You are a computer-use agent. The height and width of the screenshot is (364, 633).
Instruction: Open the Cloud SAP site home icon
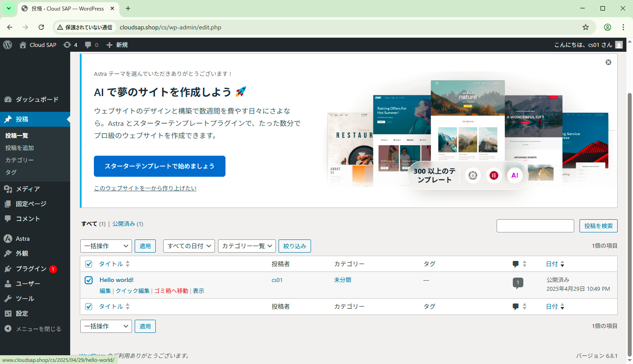tap(23, 45)
